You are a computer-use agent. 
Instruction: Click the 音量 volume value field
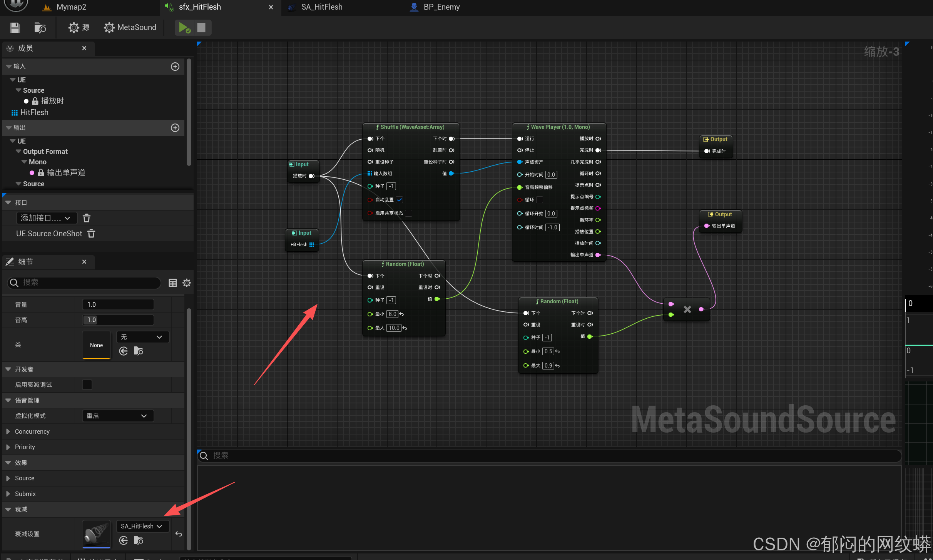118,304
